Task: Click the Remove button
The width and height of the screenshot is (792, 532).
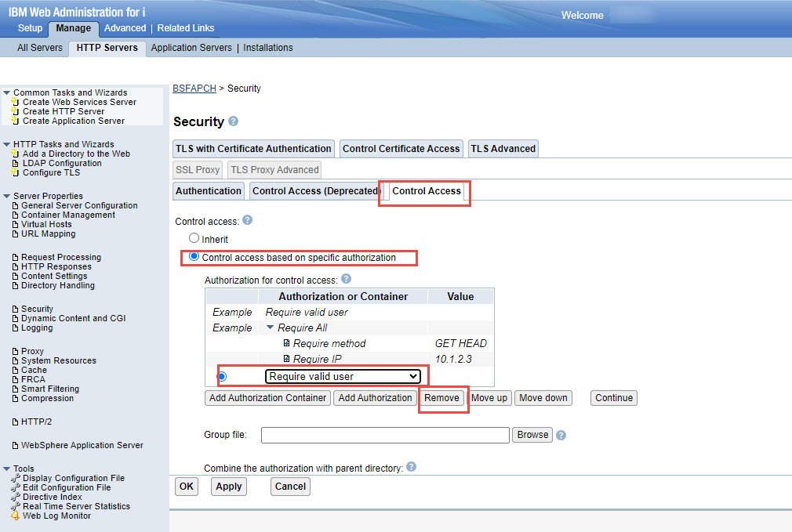Action: point(441,398)
